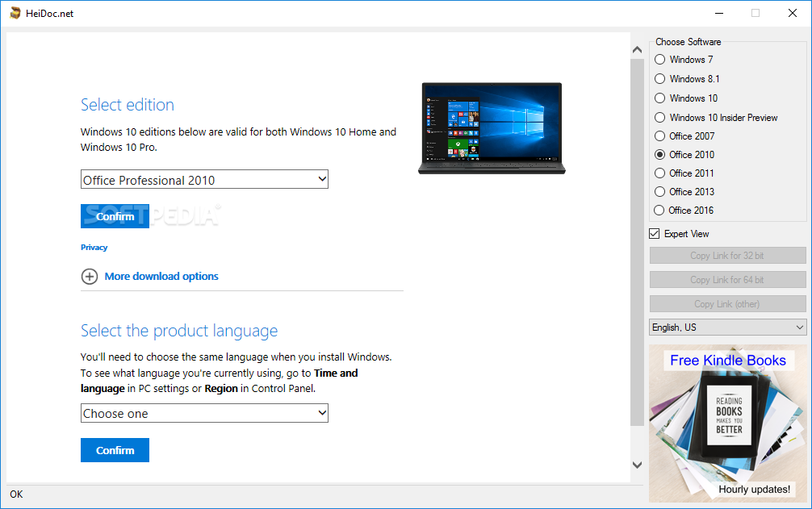Image resolution: width=812 pixels, height=509 pixels.
Task: Open the Office Professional 2010 edition dropdown
Action: (x=204, y=180)
